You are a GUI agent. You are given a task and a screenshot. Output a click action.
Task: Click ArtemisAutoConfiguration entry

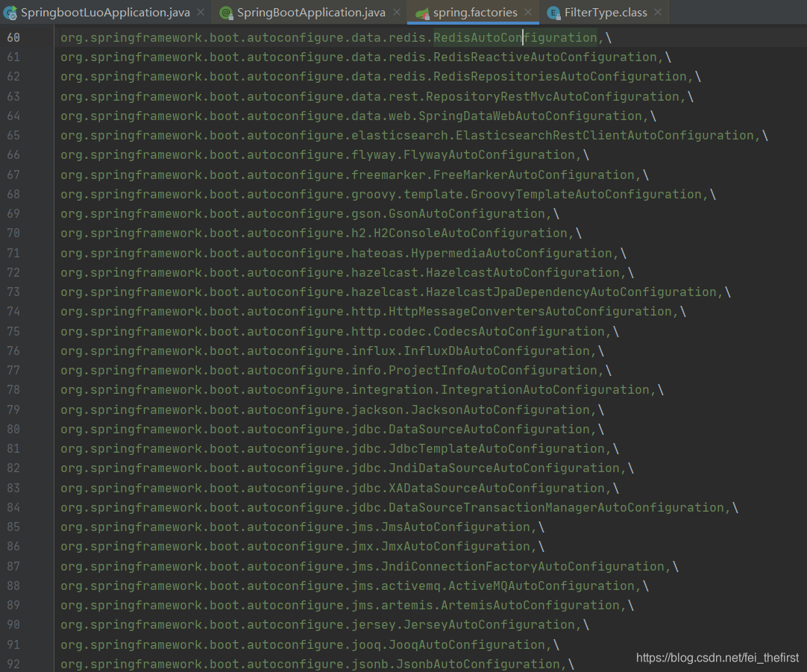pos(530,605)
